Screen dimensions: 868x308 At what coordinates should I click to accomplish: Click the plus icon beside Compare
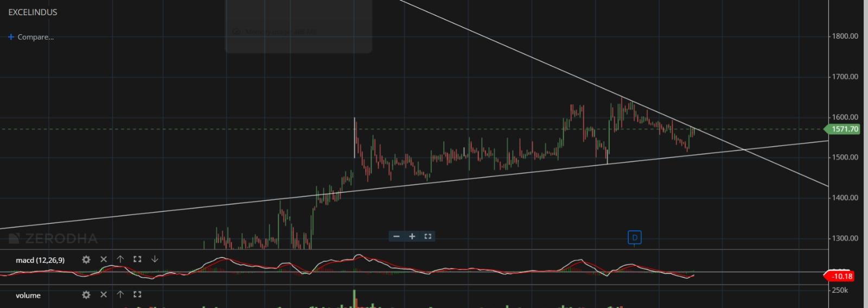(x=11, y=37)
